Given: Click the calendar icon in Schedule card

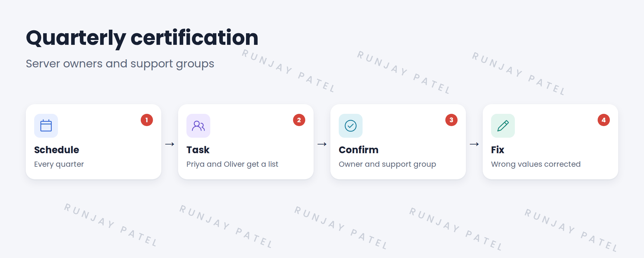Looking at the screenshot, I should click(x=46, y=126).
